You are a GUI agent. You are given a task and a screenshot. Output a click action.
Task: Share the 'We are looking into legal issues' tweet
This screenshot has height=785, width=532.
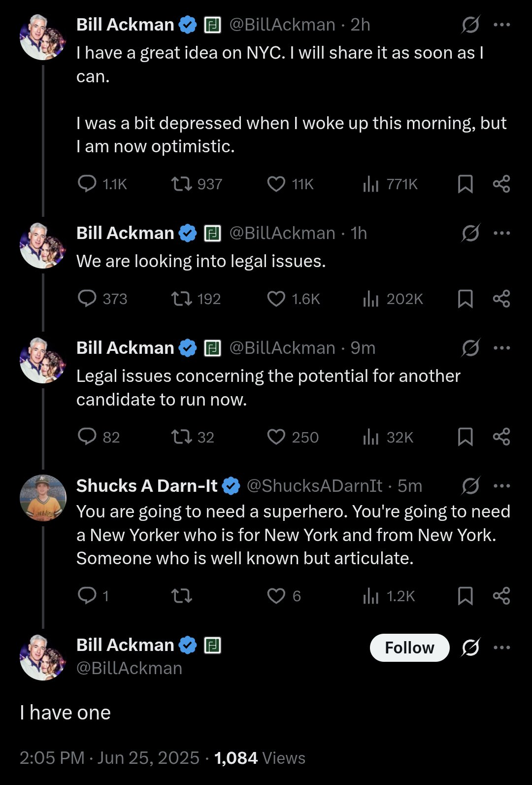point(501,299)
